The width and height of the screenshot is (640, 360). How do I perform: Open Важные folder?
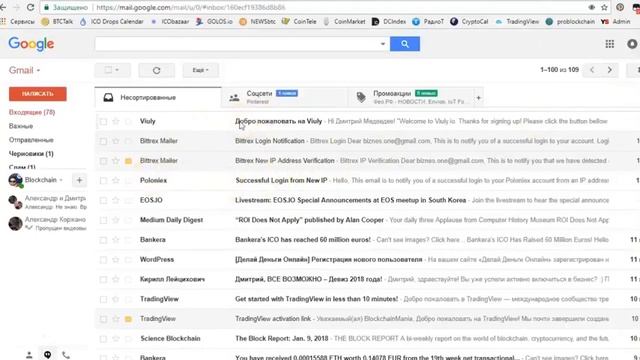pyautogui.click(x=21, y=126)
